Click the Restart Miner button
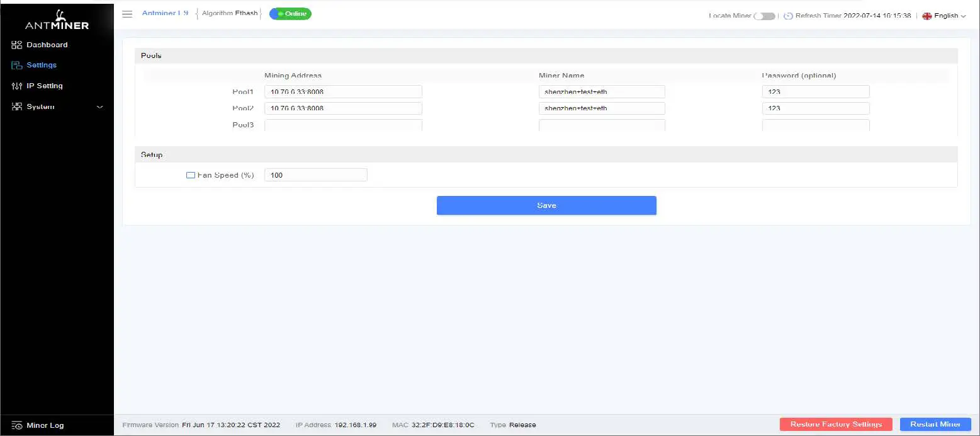Viewport: 980px width, 436px height. [935, 424]
